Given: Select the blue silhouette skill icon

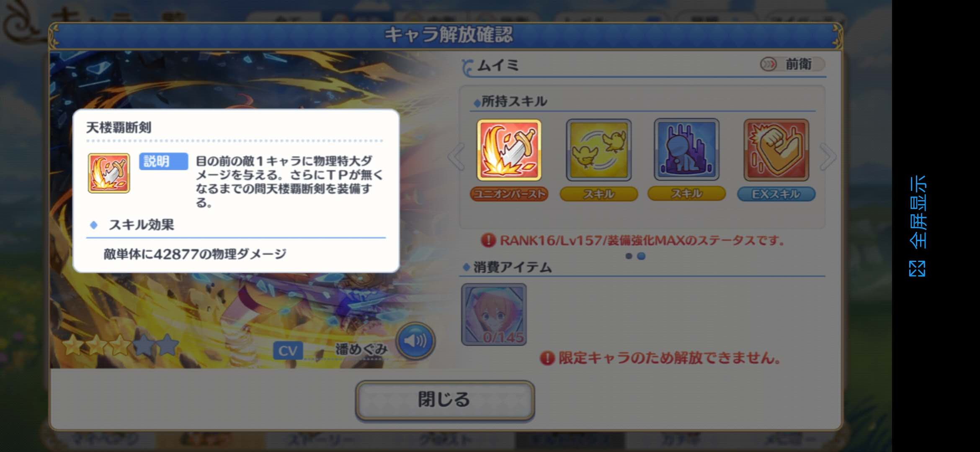Looking at the screenshot, I should pos(686,150).
